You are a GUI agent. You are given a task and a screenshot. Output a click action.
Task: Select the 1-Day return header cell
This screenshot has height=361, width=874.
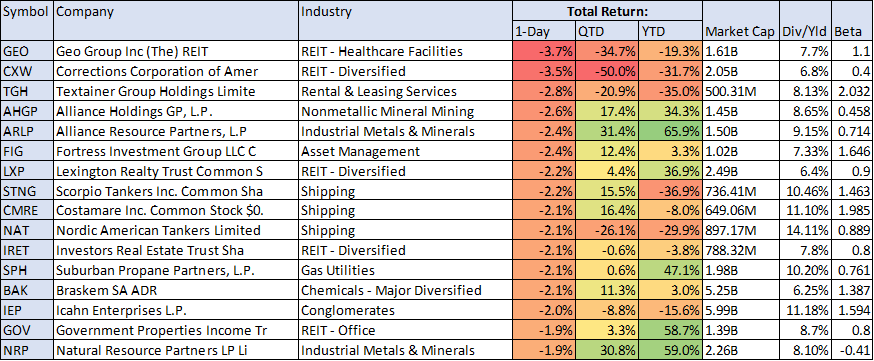544,32
